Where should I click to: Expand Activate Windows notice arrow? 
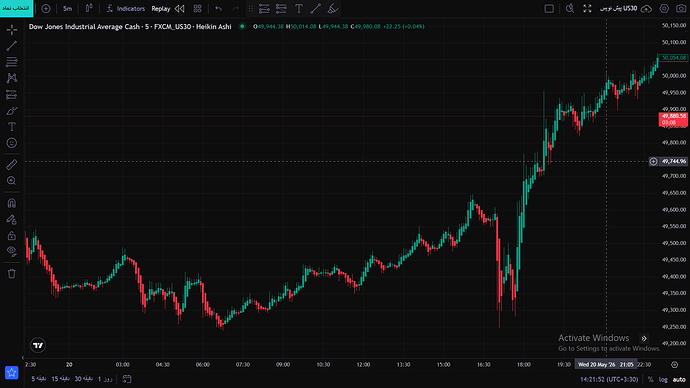(644, 338)
